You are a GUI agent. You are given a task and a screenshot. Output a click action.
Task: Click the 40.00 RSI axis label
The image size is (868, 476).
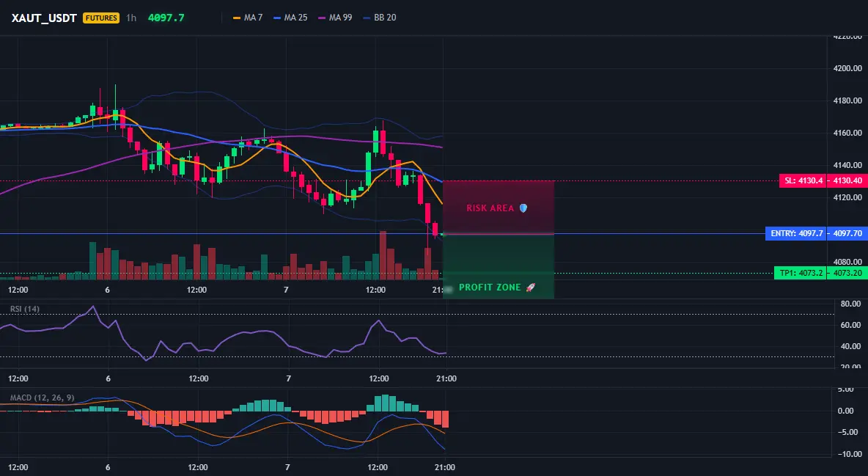[850, 346]
